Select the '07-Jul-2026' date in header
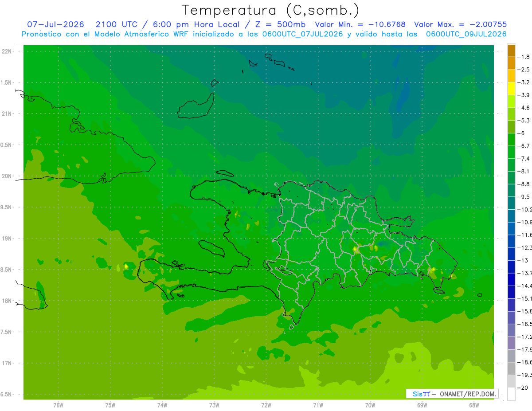Screen dimensions: 532x411 56,24
